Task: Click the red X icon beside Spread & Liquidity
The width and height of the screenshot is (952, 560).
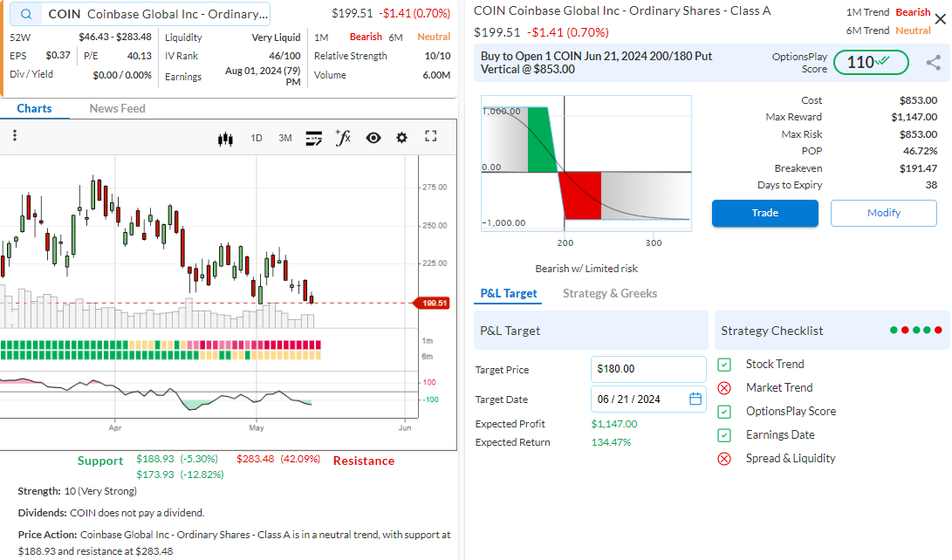Action: pos(724,459)
